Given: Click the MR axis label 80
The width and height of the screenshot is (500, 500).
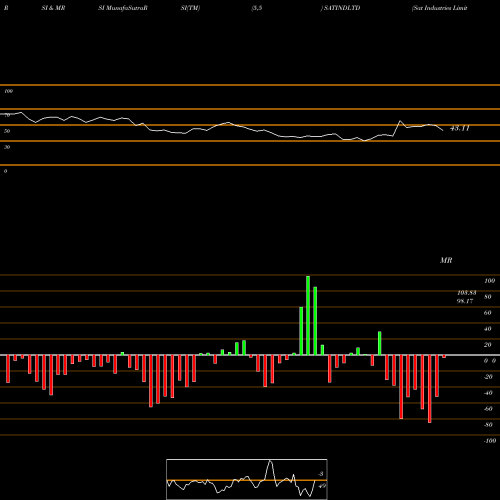Looking at the screenshot, I should pyautogui.click(x=488, y=297).
